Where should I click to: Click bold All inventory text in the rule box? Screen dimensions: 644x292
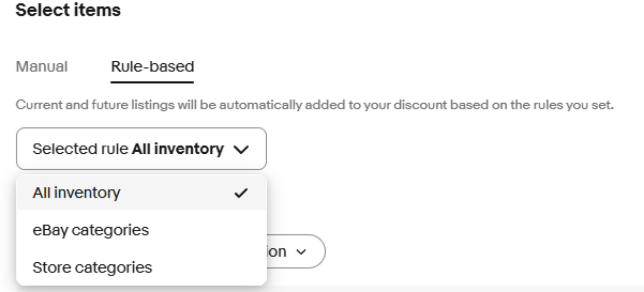tap(178, 149)
